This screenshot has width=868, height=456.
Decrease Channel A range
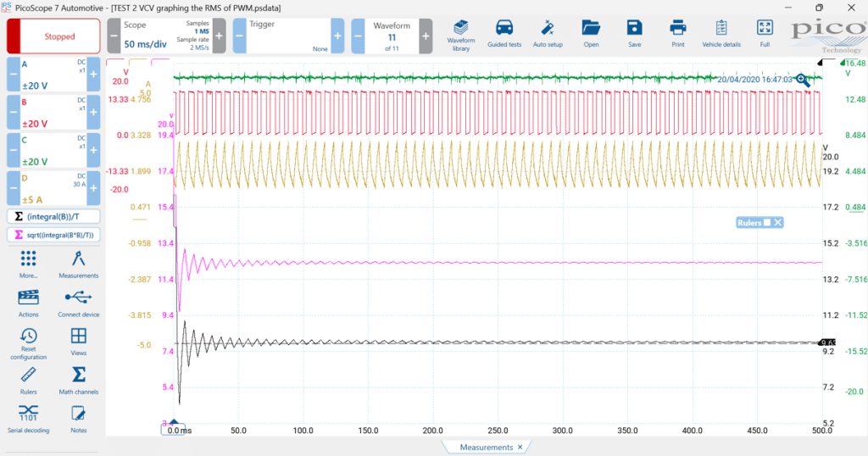pos(14,74)
